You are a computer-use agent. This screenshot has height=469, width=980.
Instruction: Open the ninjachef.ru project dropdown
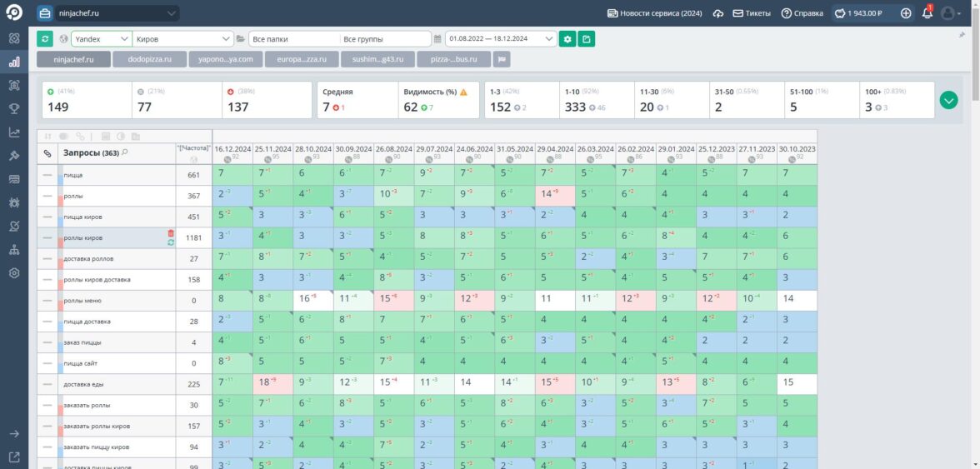coord(117,13)
